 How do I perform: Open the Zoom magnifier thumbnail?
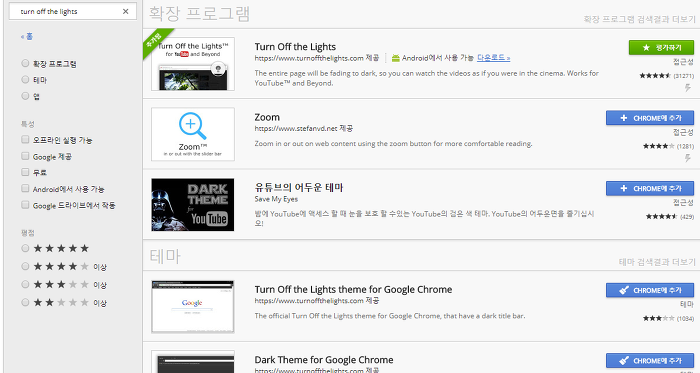click(x=193, y=134)
